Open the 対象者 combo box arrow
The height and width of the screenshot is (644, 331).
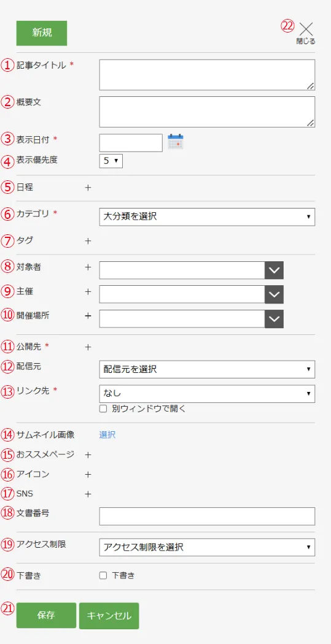275,270
